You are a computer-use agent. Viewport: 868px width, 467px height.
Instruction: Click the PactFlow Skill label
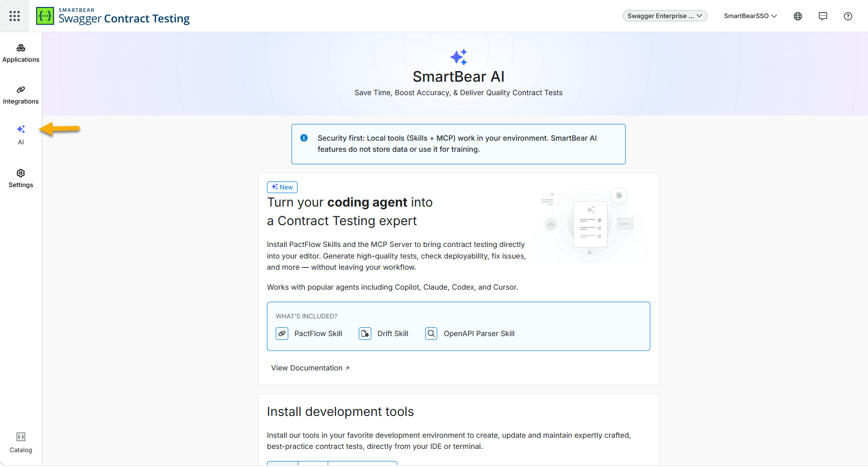pyautogui.click(x=318, y=333)
